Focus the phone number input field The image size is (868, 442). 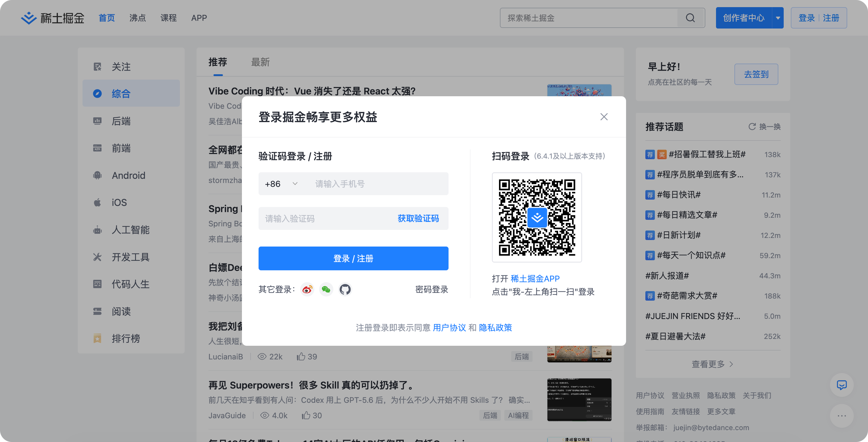pyautogui.click(x=378, y=184)
